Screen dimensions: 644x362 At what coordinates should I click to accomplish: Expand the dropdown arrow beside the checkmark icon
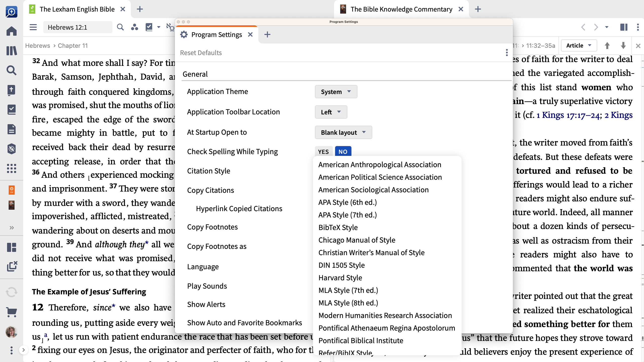tap(158, 27)
